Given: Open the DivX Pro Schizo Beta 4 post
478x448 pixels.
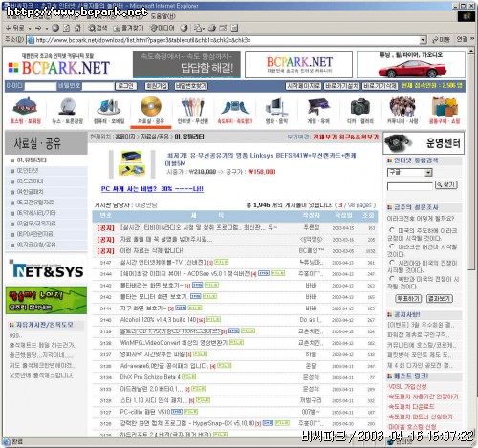Looking at the screenshot, I should [150, 377].
